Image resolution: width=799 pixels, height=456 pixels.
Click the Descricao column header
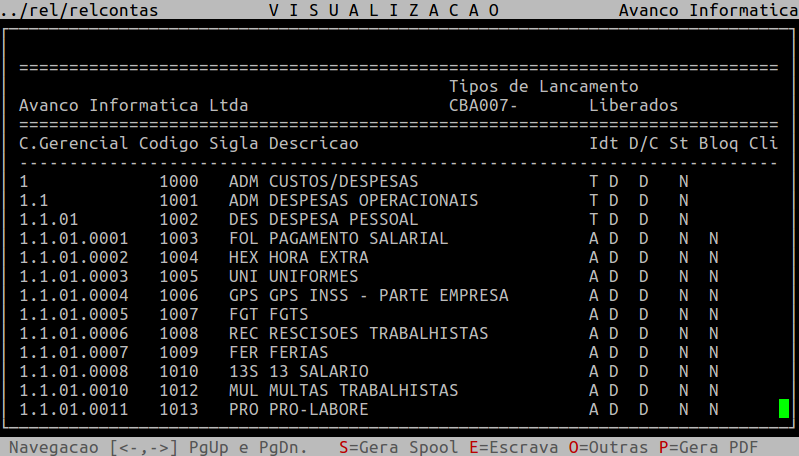pos(313,144)
